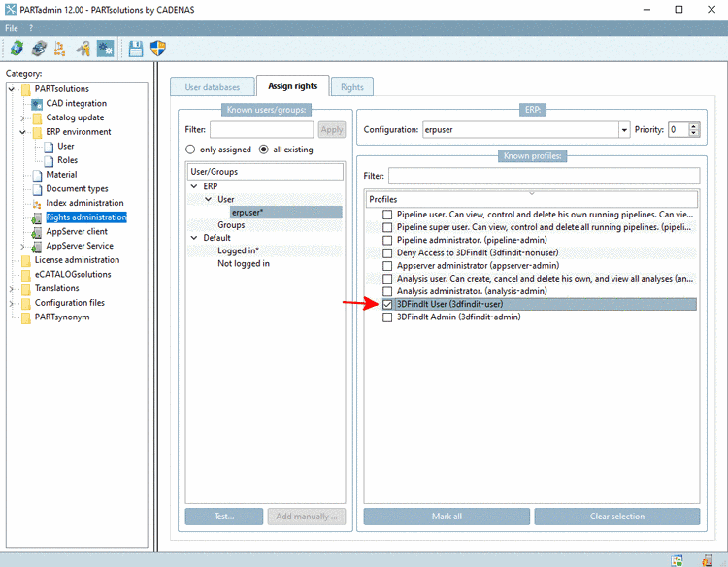Collapse the Default group in User/Groups
728x567 pixels.
point(194,238)
